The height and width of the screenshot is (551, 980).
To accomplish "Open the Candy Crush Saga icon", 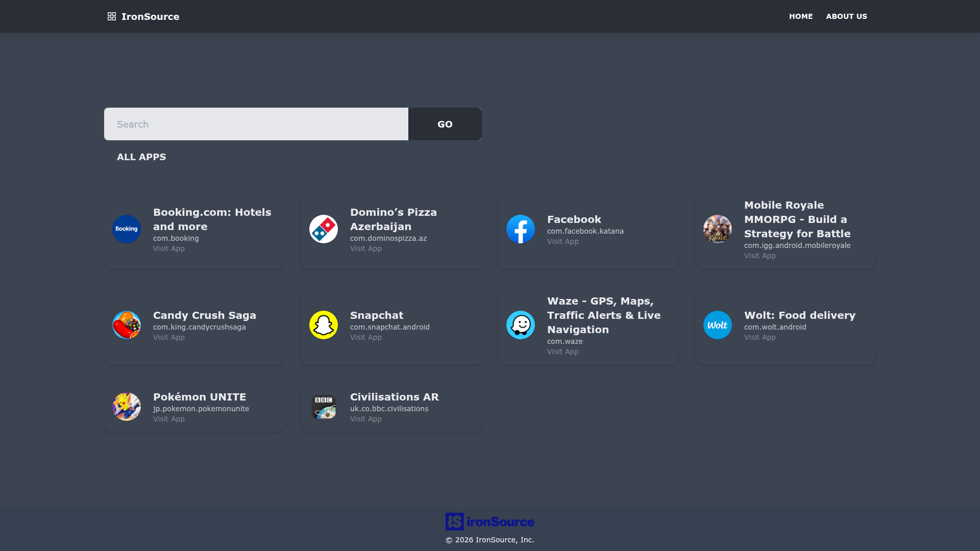I will (x=127, y=325).
